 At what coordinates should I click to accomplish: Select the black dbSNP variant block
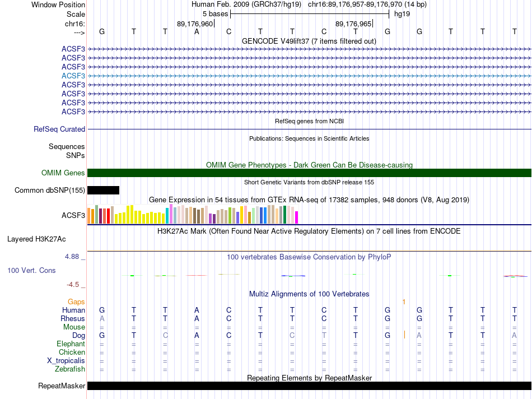point(103,190)
